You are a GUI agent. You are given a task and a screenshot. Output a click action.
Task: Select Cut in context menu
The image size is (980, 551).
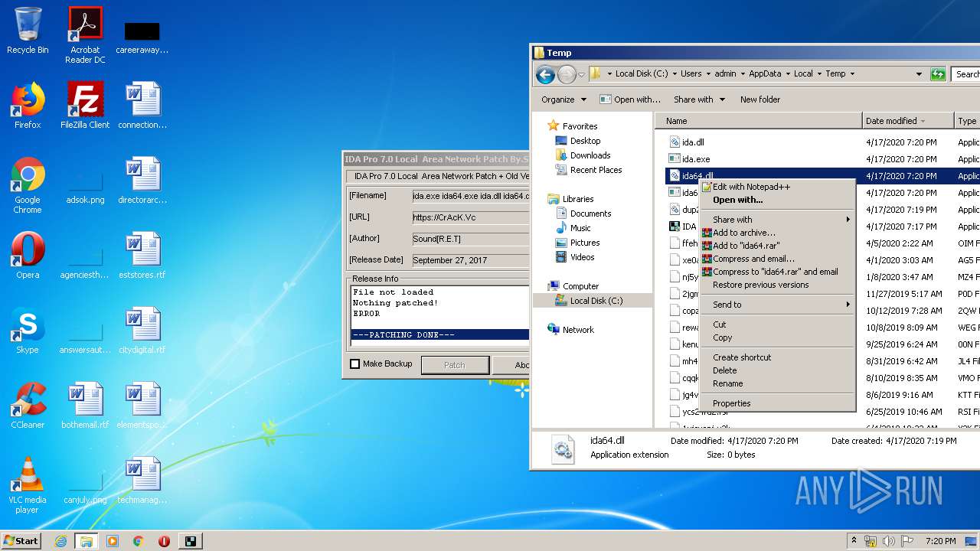(777, 324)
